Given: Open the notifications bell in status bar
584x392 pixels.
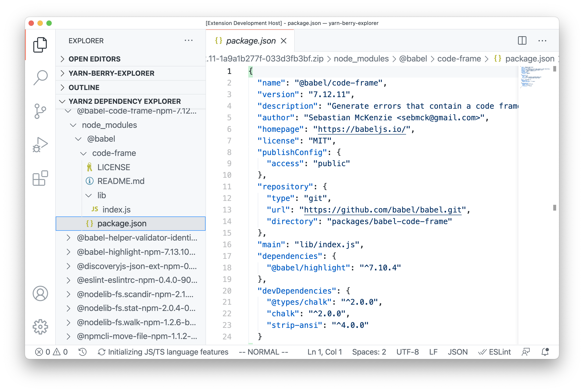Looking at the screenshot, I should point(545,352).
